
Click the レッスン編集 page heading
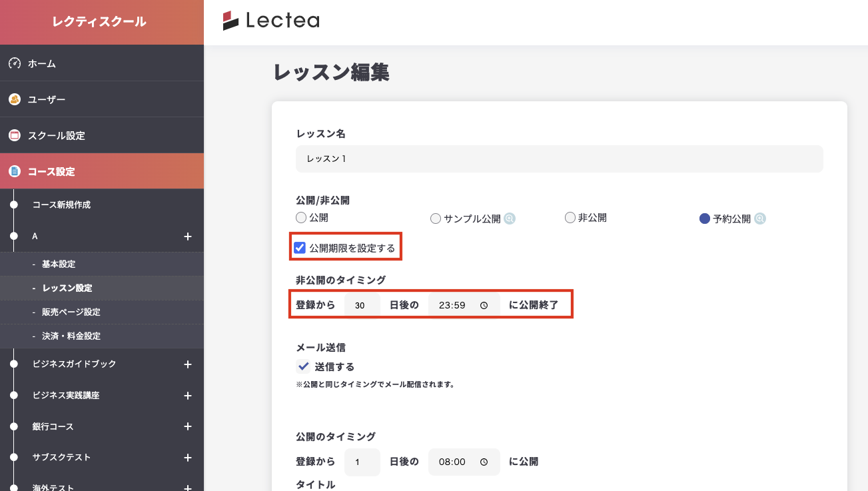pyautogui.click(x=331, y=73)
